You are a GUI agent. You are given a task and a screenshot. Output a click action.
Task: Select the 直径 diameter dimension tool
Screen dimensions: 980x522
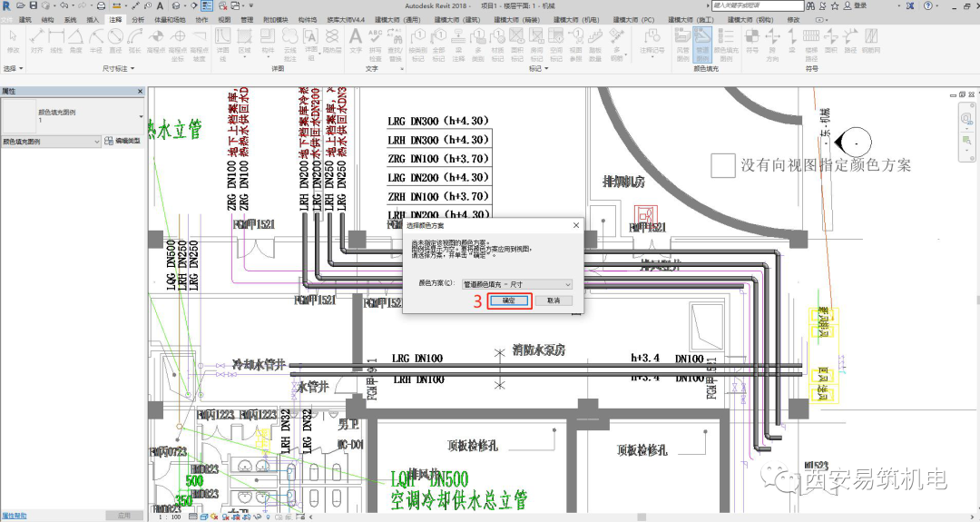115,41
